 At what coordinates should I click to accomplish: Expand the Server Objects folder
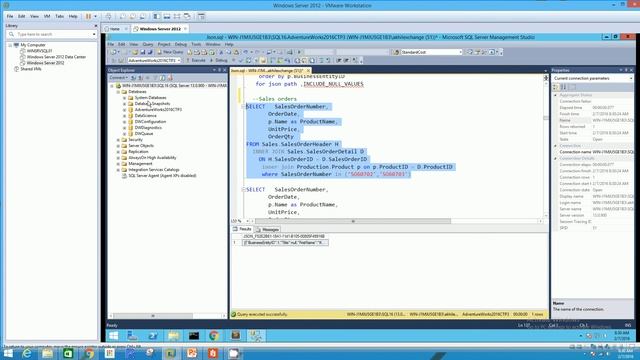point(118,146)
